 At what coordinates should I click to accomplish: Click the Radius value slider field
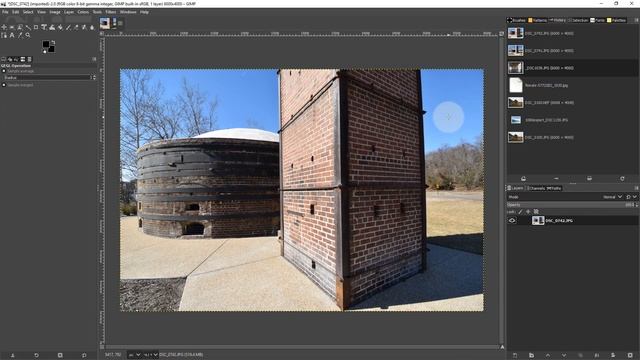pos(47,78)
